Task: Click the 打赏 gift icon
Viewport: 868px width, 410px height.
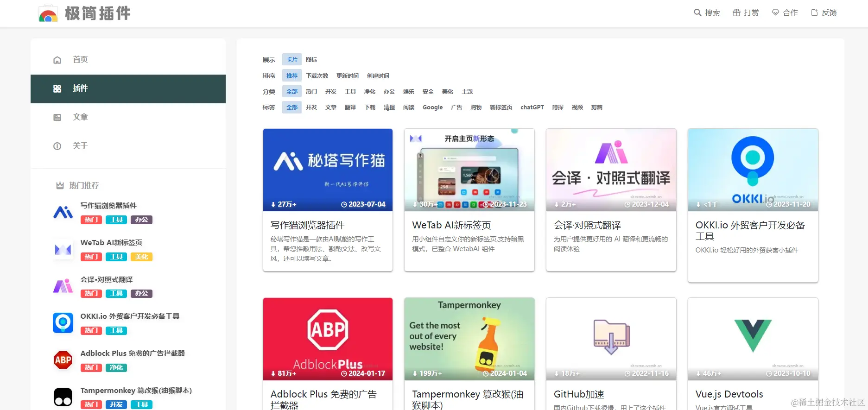Action: (x=736, y=13)
